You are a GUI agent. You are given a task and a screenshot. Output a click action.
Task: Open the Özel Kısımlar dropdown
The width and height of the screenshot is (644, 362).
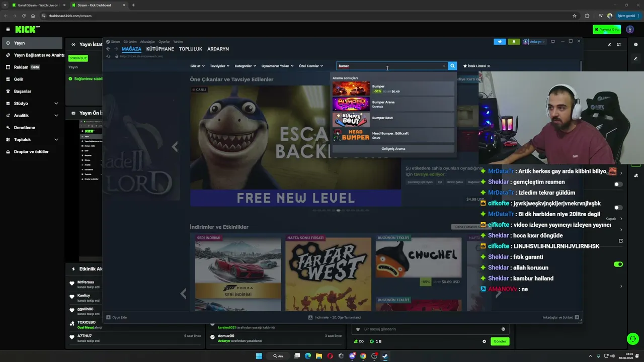[311, 66]
